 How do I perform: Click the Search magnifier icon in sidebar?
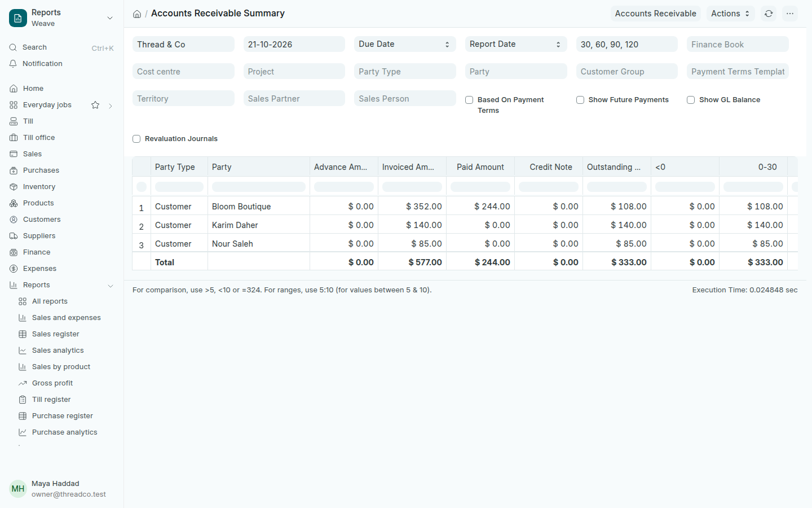coord(13,47)
